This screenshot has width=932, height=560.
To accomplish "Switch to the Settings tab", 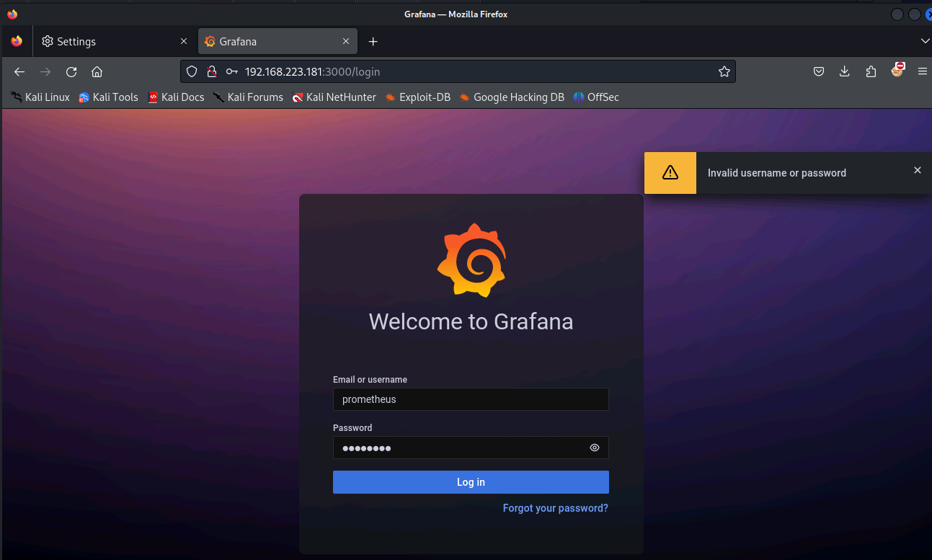I will click(114, 42).
